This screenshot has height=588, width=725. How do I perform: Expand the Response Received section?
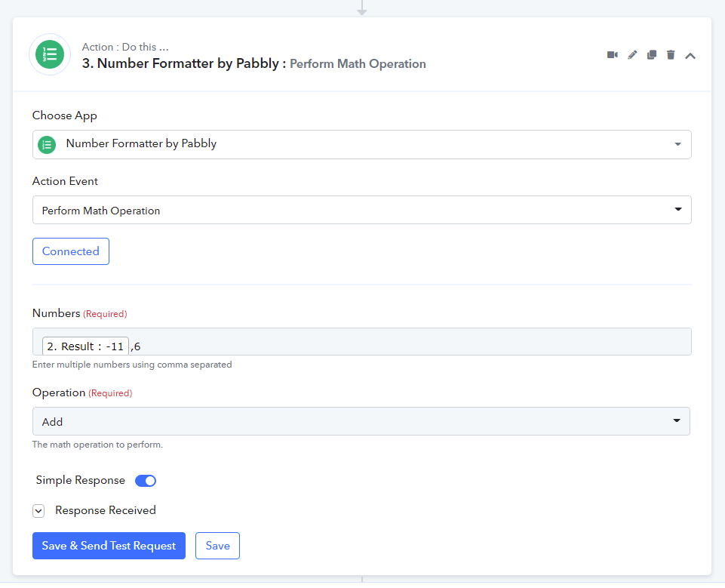click(38, 511)
